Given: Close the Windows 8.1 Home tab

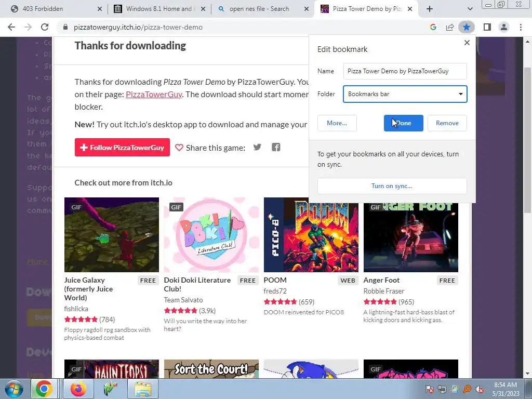Looking at the screenshot, I should point(203,9).
